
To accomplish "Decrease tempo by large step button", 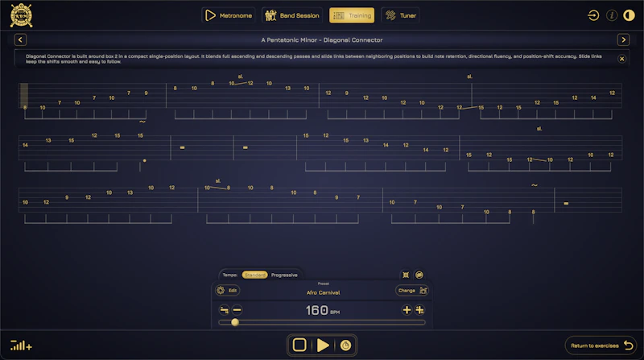I will tap(225, 310).
